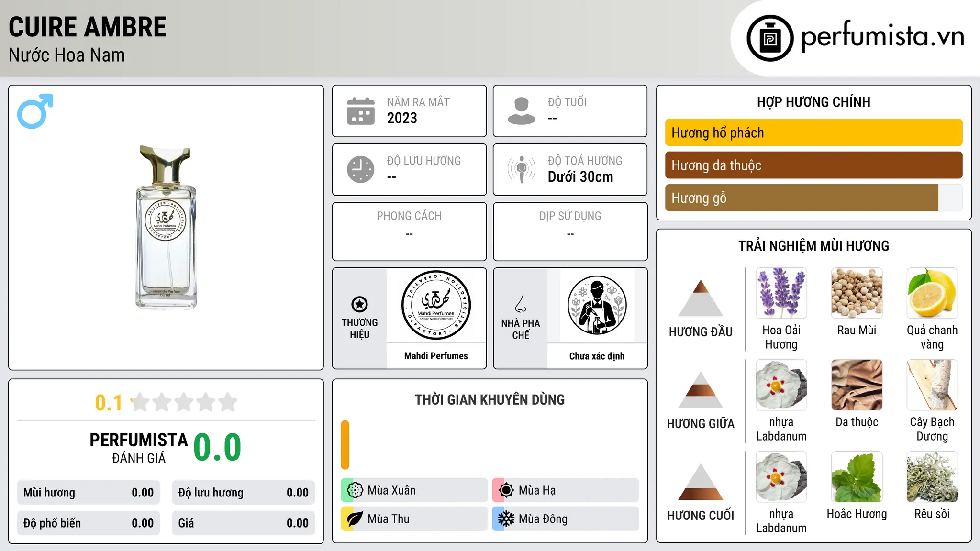Click the Hợp hương chính heading
980x551 pixels.
(x=813, y=102)
